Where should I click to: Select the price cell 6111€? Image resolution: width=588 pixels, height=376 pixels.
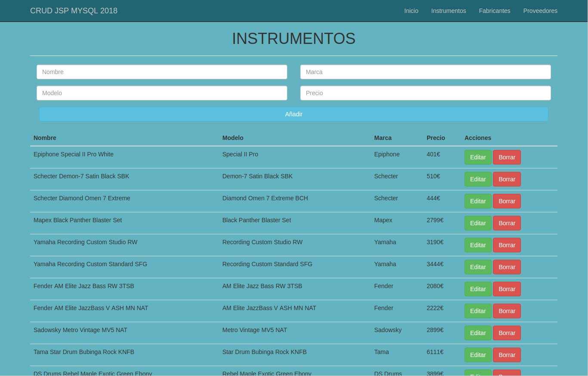(435, 352)
